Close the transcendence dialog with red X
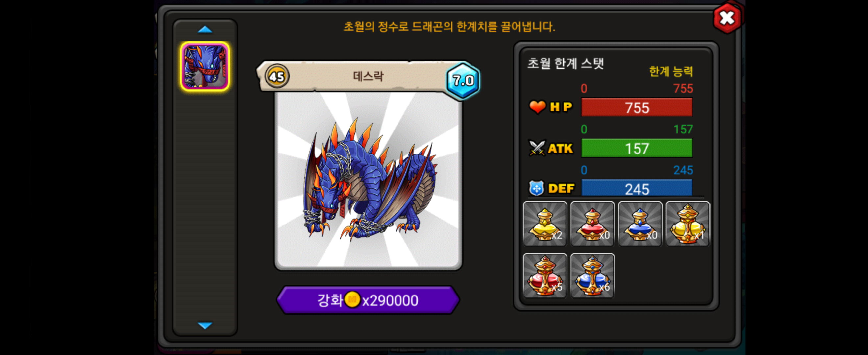 [727, 18]
